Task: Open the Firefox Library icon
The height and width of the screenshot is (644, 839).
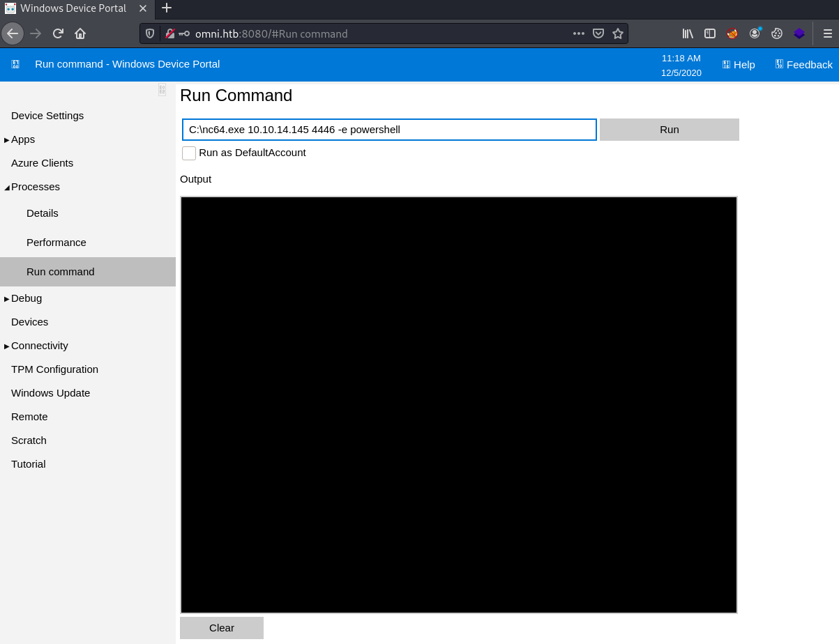Action: [x=687, y=33]
